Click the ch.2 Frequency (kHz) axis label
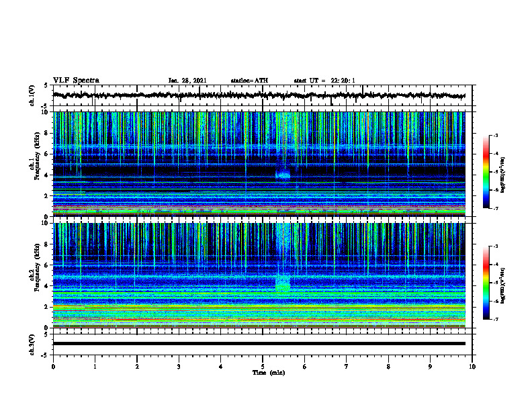Viewport: 532px width, 411px height. coord(35,267)
